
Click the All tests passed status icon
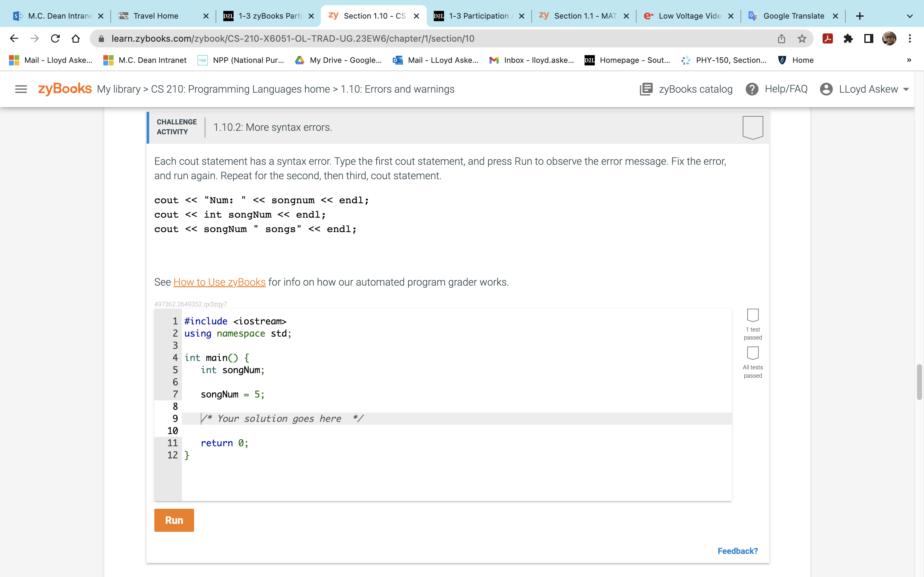[x=752, y=352]
